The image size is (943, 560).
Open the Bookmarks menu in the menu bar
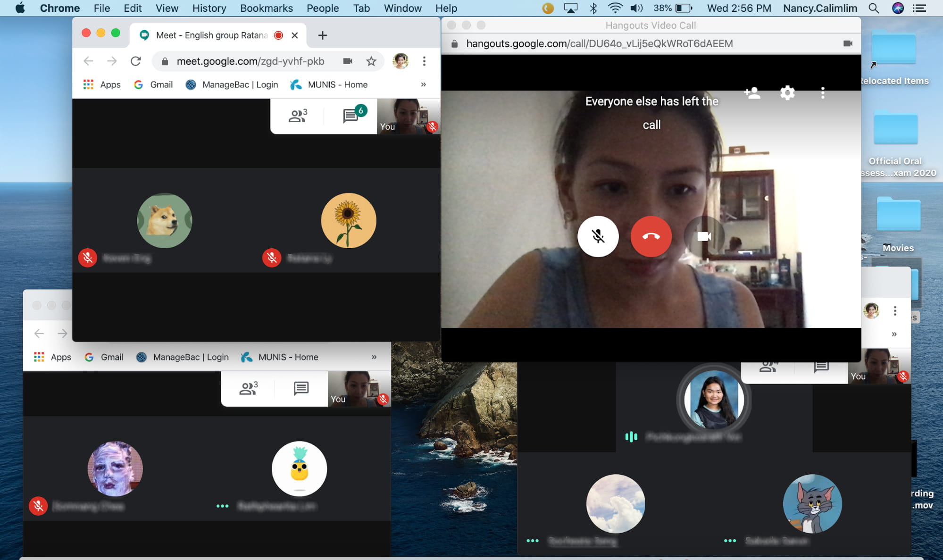(266, 8)
